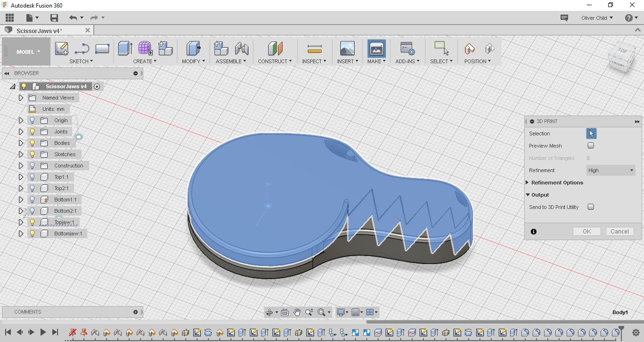Click the Insert image icon
This screenshot has height=342, width=644.
347,49
